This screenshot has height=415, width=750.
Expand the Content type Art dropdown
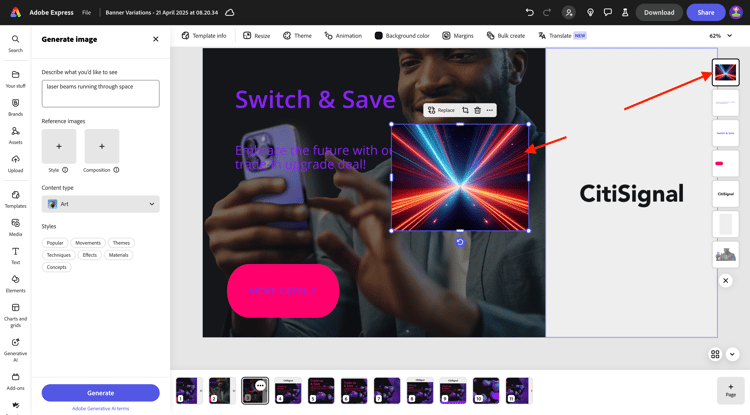click(x=100, y=204)
